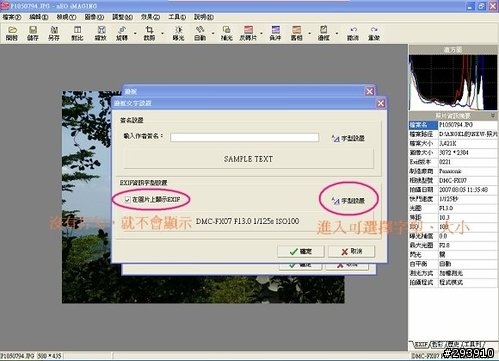Open a file with the 開啟 toolbar icon

coord(12,33)
